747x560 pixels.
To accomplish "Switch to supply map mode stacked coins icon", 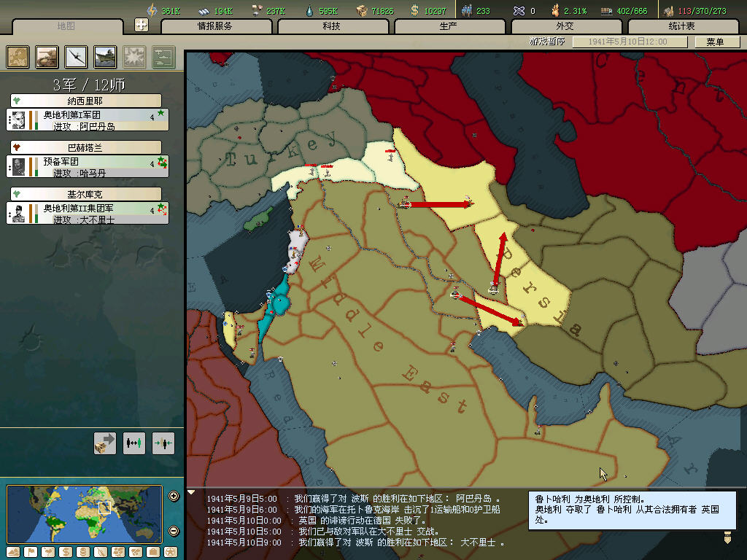I will click(83, 553).
